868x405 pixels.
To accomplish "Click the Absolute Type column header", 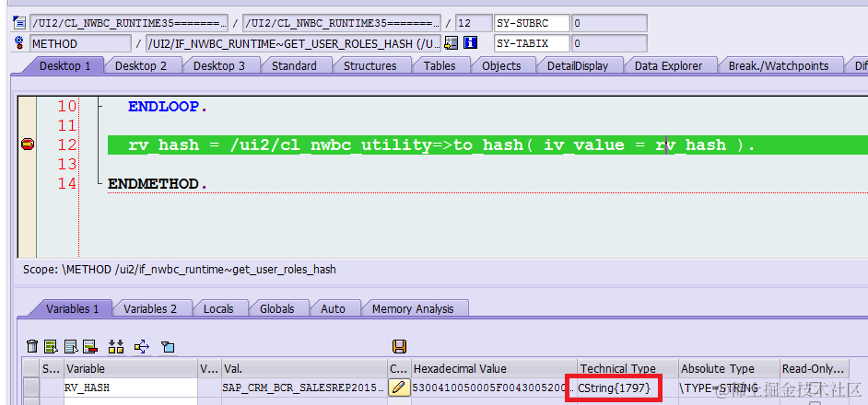I will coord(729,368).
